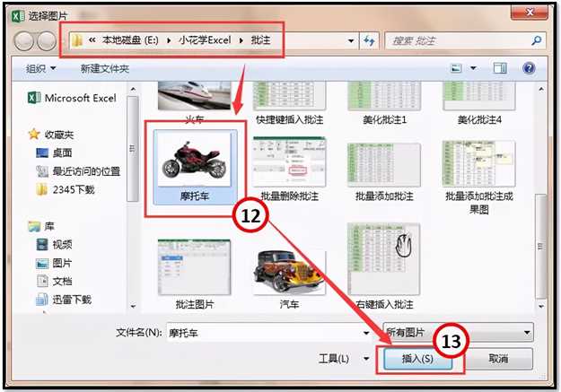The height and width of the screenshot is (392, 561).
Task: Click the 取消 button
Action: (x=499, y=359)
